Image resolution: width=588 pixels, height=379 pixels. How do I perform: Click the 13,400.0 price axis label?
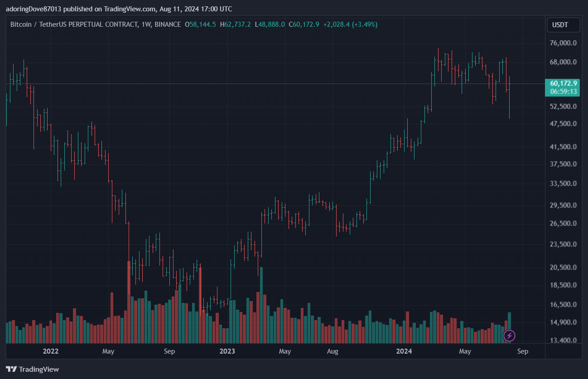point(564,340)
